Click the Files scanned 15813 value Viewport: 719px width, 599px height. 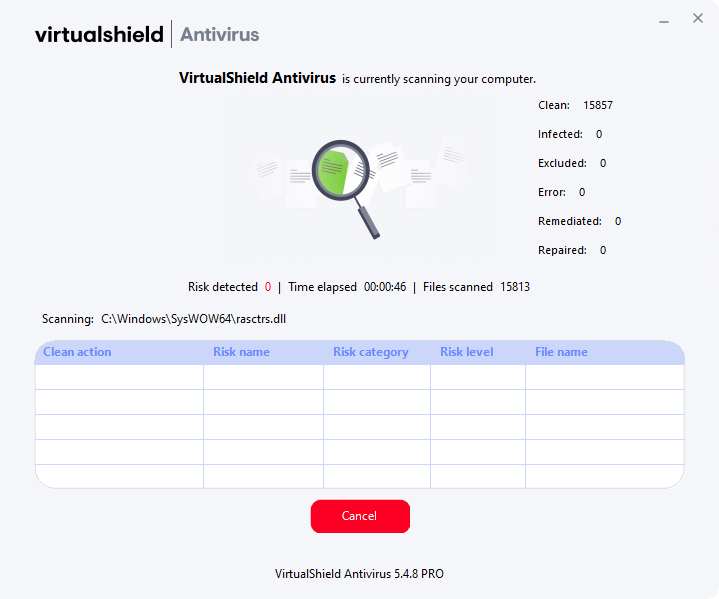click(515, 287)
